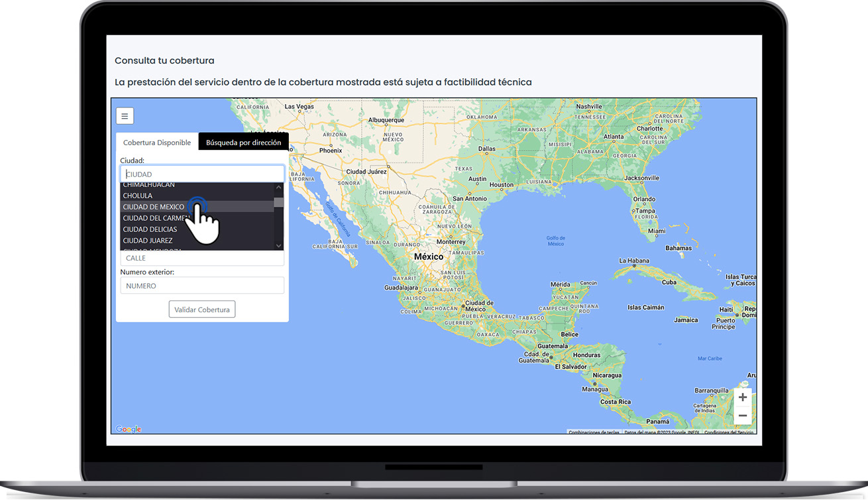Open the hamburger menu on the map

[125, 116]
